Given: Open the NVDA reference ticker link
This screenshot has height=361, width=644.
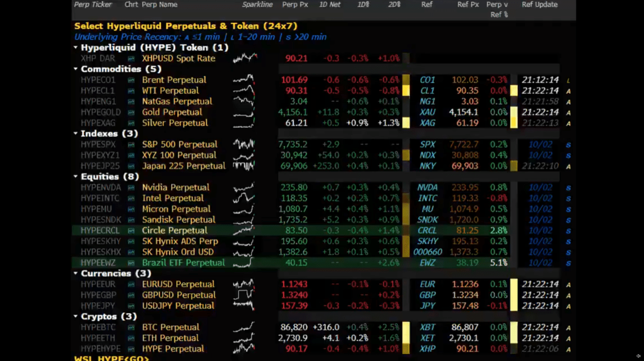Looking at the screenshot, I should [x=427, y=188].
